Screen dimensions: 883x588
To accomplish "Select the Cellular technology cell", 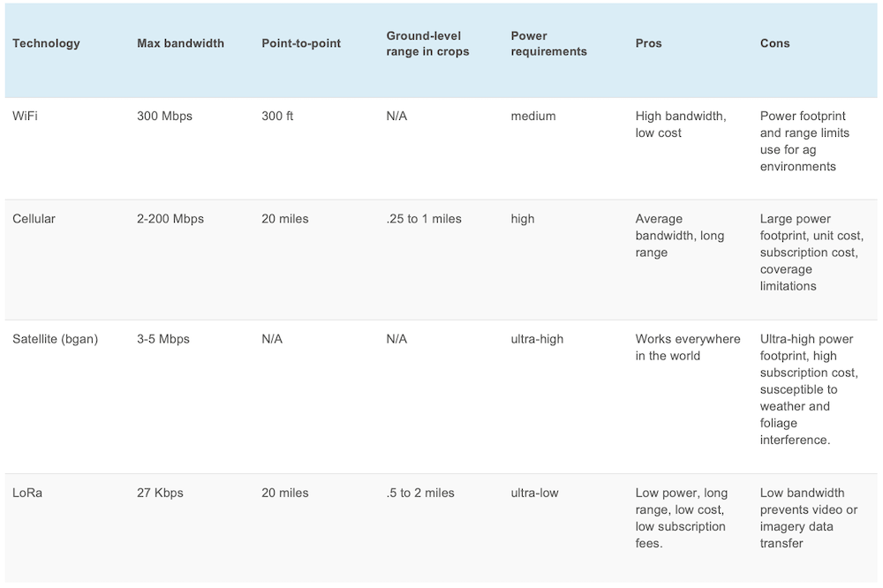I will point(34,219).
